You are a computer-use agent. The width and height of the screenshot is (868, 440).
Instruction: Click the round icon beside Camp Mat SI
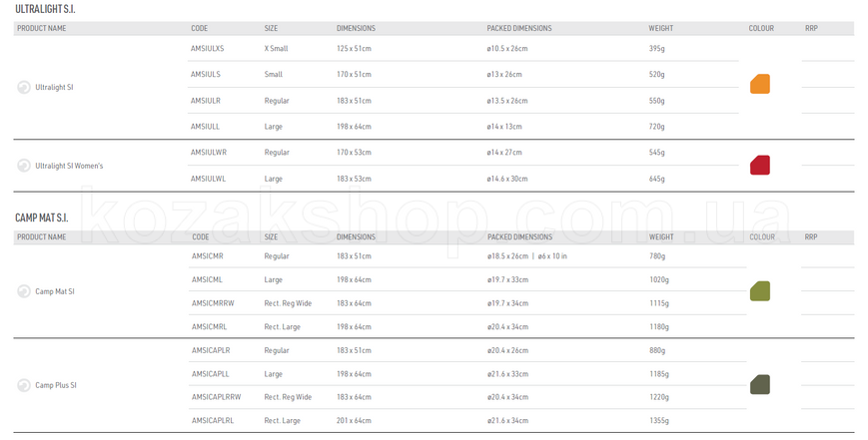click(24, 291)
